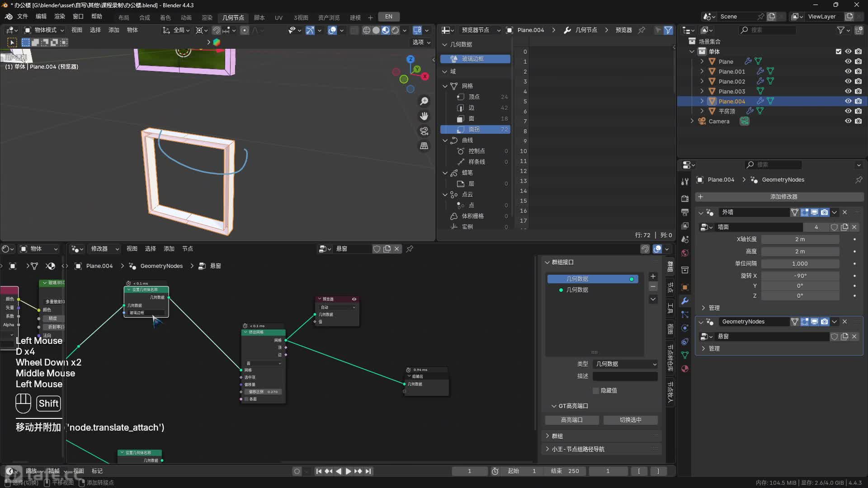The image size is (868, 488).
Task: Open the Material properties tab icon
Action: (x=685, y=369)
